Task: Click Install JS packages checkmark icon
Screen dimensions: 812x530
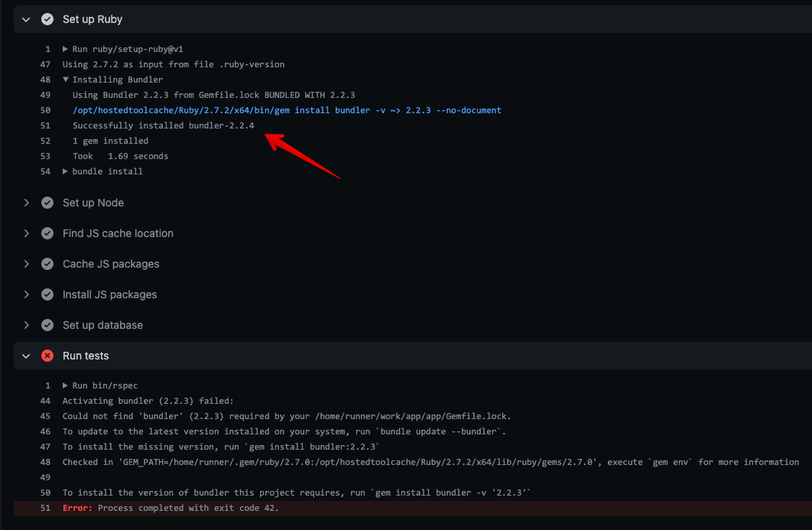Action: click(x=47, y=294)
